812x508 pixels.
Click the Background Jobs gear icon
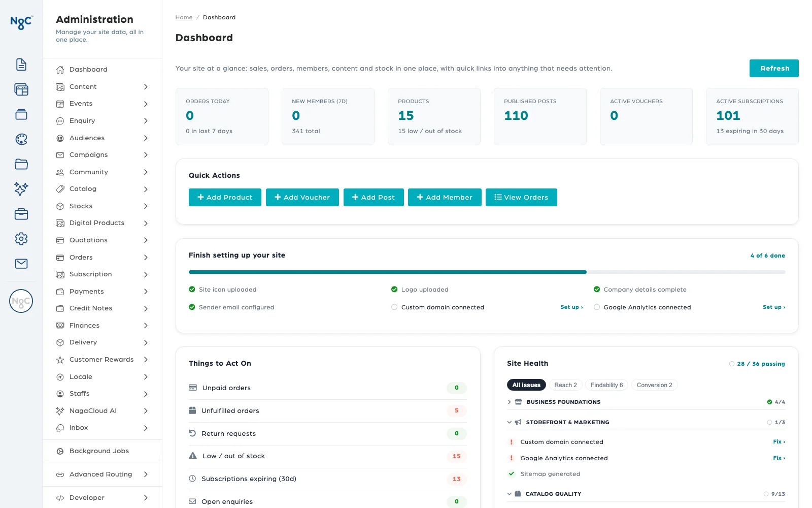click(x=60, y=451)
